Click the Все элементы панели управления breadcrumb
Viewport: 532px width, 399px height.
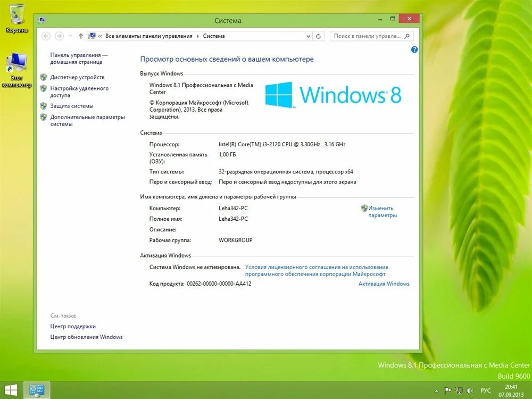pyautogui.click(x=148, y=36)
